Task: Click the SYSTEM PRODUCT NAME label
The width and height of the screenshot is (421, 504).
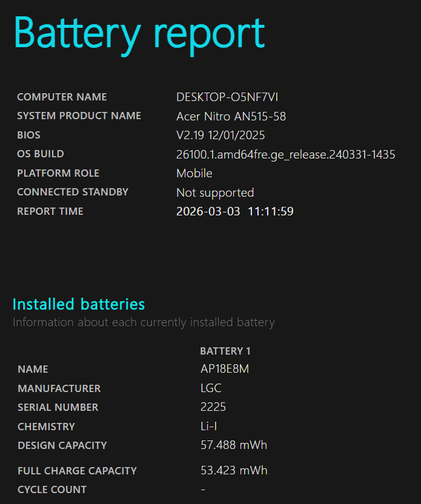Action: click(x=79, y=116)
